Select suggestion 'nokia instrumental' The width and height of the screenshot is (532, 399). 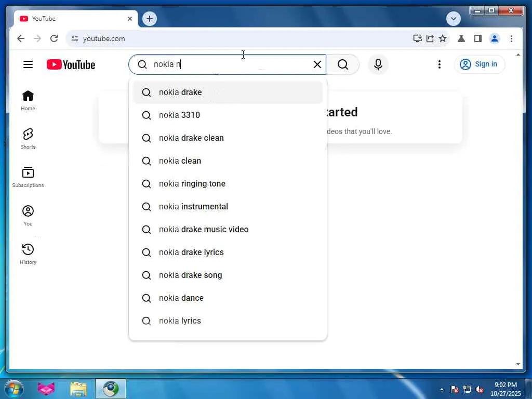[x=228, y=207]
